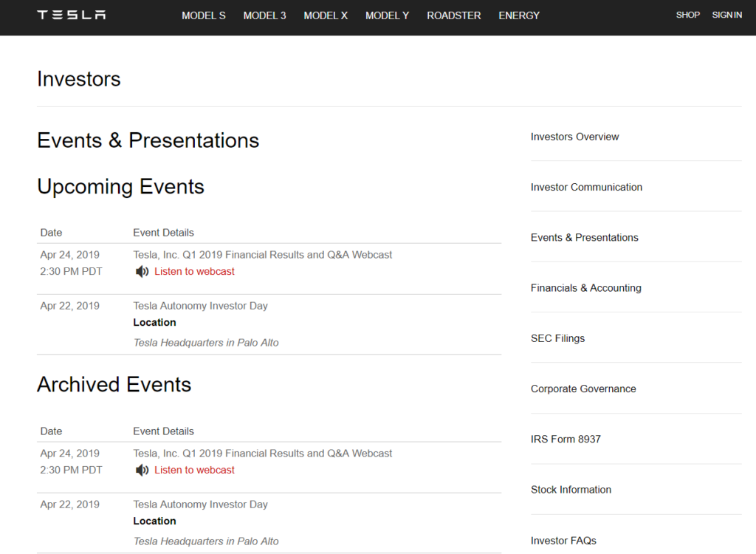Select Investor Communication sidebar link
This screenshot has width=756, height=554.
coord(586,187)
